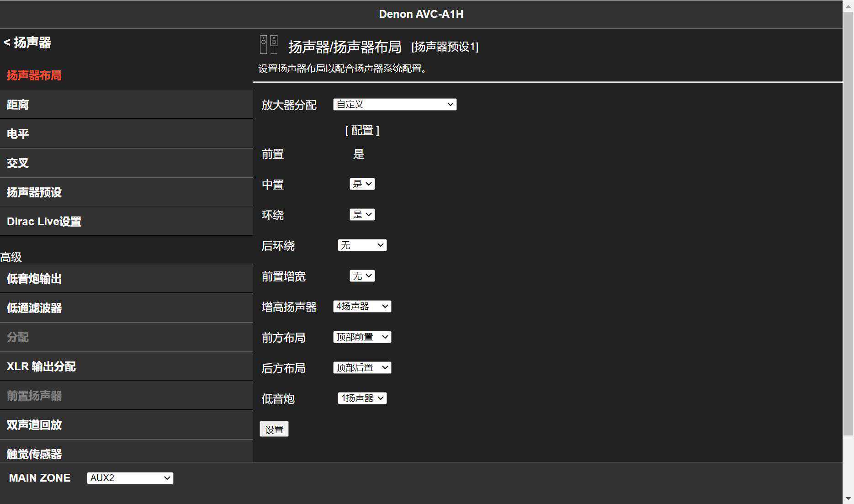Image resolution: width=854 pixels, height=504 pixels.
Task: Open 低通滤波器 in the sidebar
Action: [34, 308]
